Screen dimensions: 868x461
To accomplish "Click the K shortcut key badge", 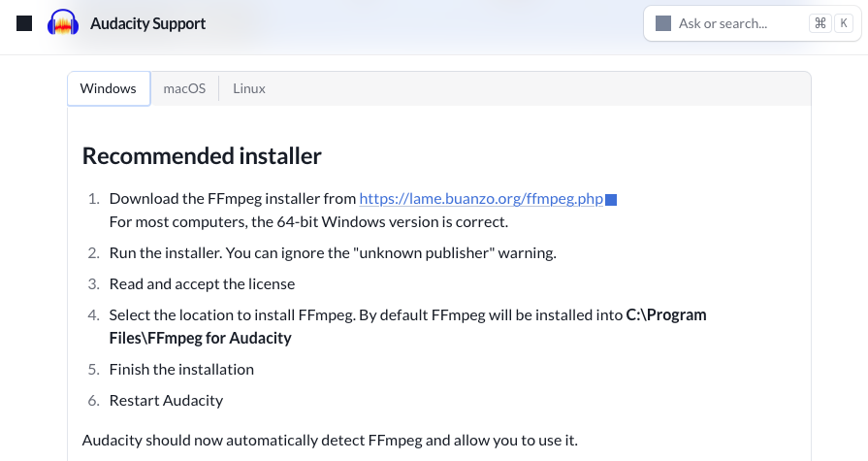I will (x=844, y=23).
